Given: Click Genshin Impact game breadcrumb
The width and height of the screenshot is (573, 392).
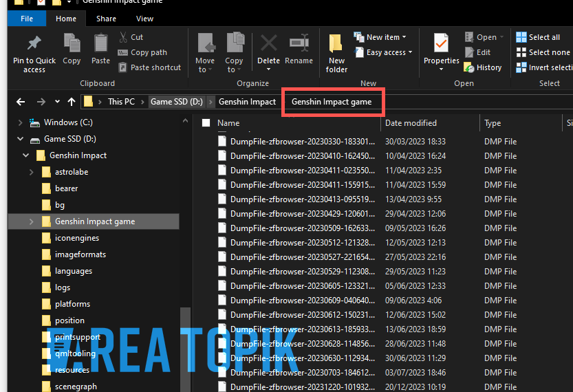Looking at the screenshot, I should pos(332,102).
